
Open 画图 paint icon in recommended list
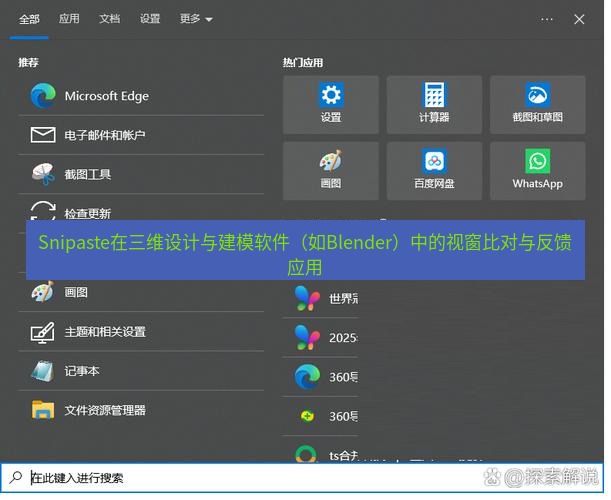click(42, 292)
